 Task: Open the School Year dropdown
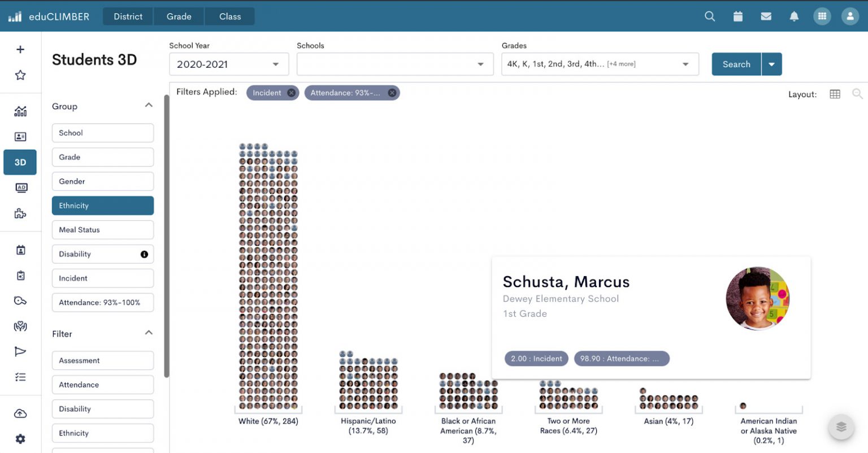click(228, 64)
